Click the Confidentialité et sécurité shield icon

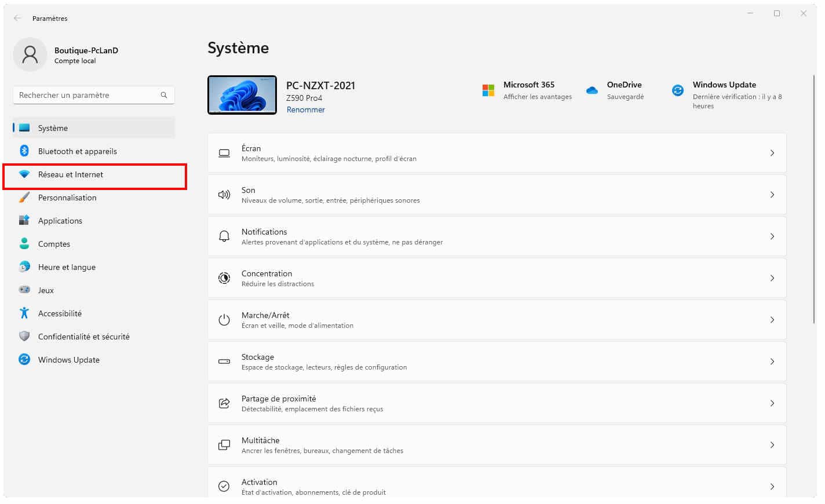tap(24, 337)
